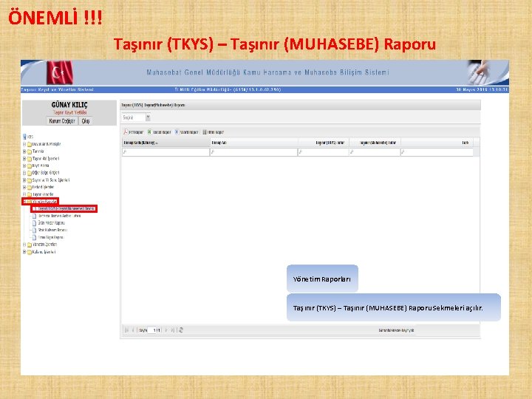
Task: Click the Tanımlar folder icon
Action: [30, 151]
